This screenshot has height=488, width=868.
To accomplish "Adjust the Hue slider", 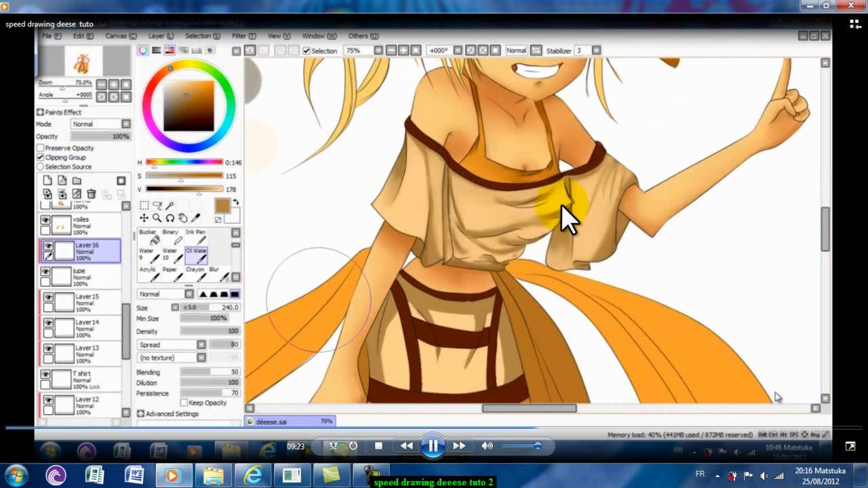I will (184, 163).
